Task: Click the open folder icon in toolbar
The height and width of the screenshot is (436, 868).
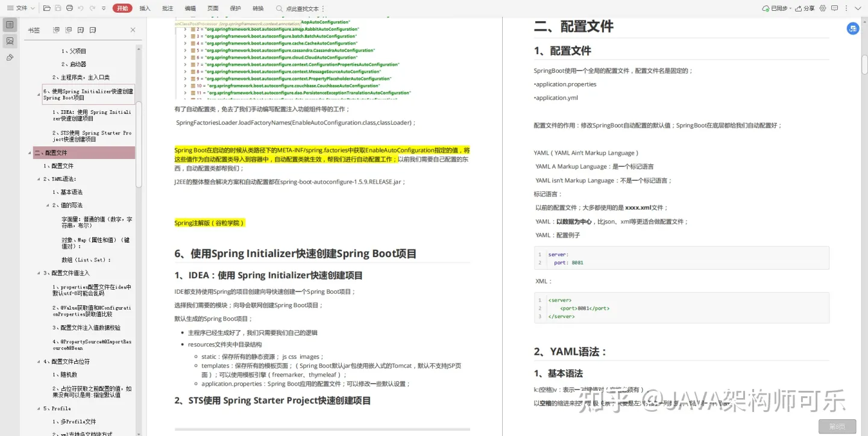Action: coord(47,8)
